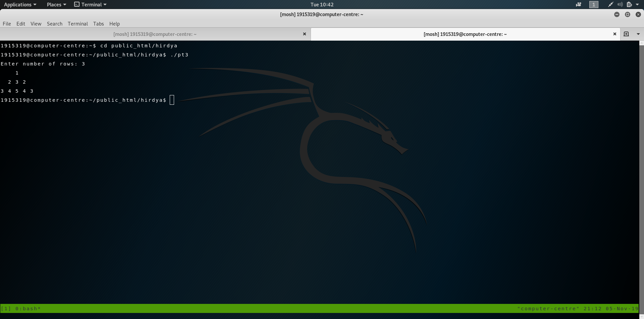Image resolution: width=644 pixels, height=319 pixels.
Task: Click the tmux 'computer-centre' hostname status
Action: tap(548, 309)
